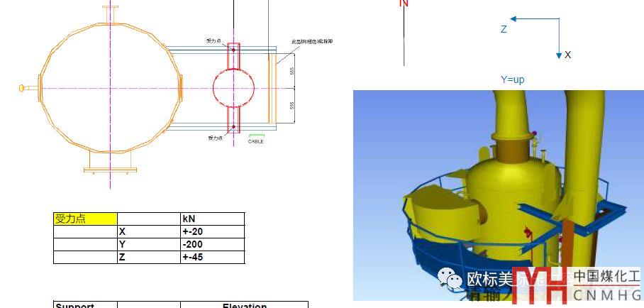Viewport: 644px width, 308px height.
Task: Click the Y=up axis note
Action: click(512, 79)
